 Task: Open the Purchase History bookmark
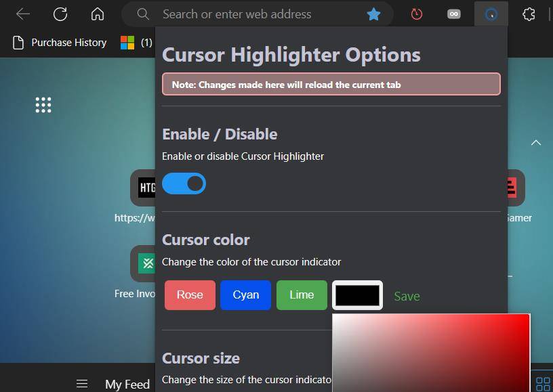(x=68, y=42)
